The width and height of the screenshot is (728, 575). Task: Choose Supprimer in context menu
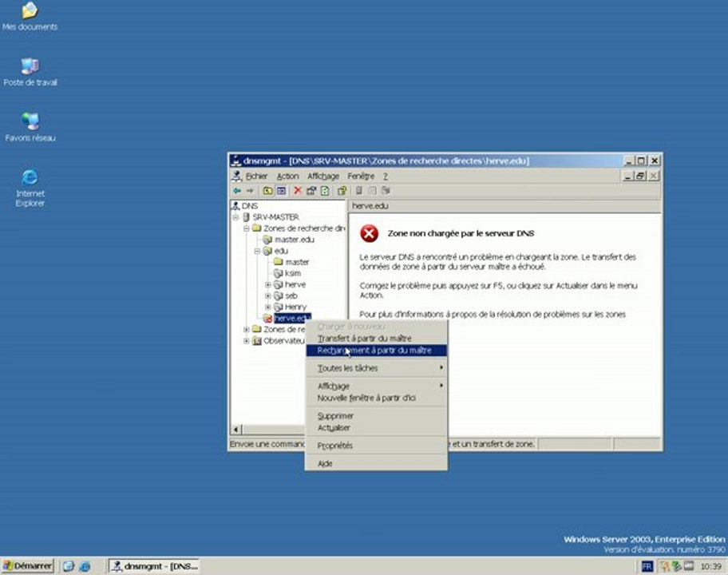376,416
